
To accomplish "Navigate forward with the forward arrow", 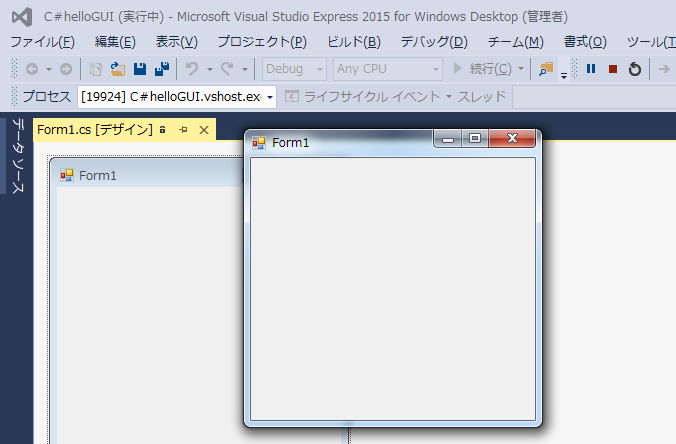I will pos(66,69).
